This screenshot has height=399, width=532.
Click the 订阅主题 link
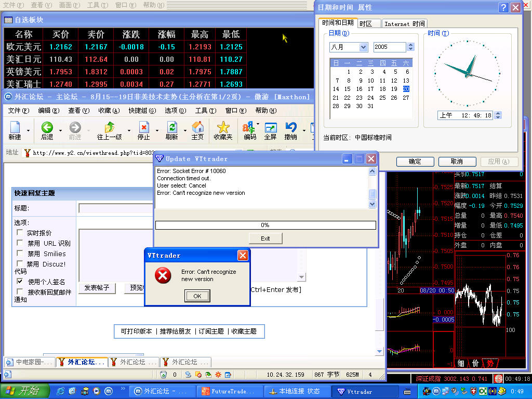(x=211, y=331)
